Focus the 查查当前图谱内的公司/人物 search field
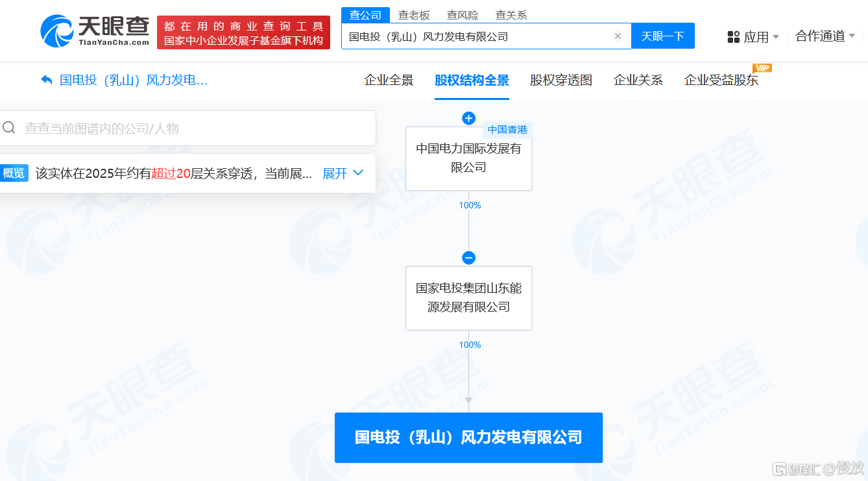Screen dimensions: 868x481 click(x=188, y=129)
